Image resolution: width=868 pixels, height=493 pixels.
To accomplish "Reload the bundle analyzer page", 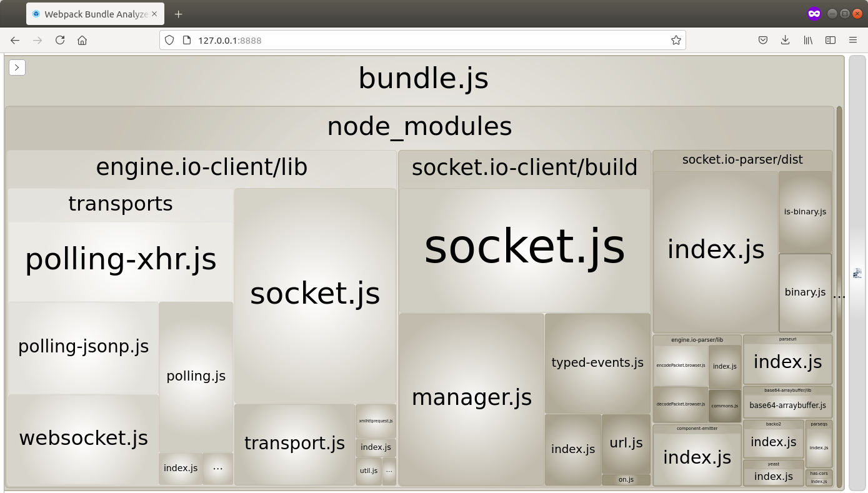I will click(x=59, y=40).
